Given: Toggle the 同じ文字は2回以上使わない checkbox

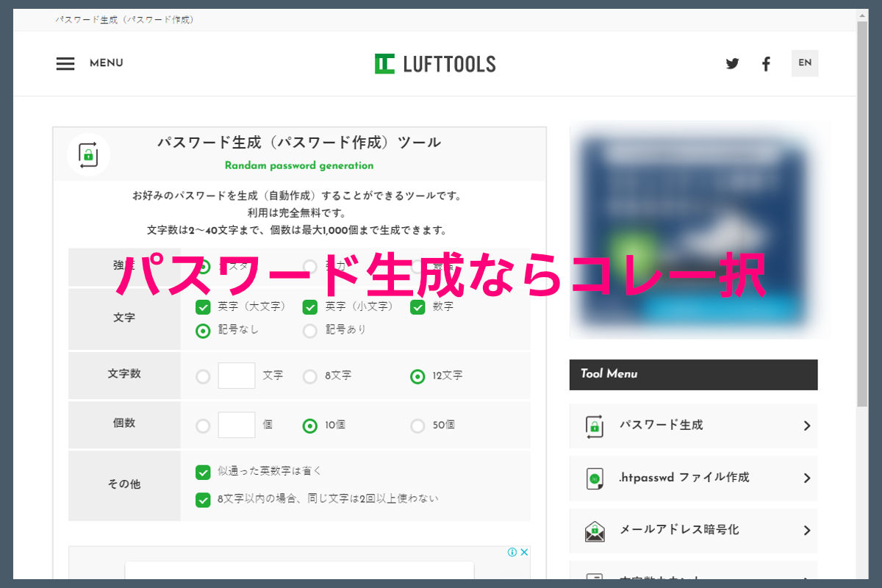Looking at the screenshot, I should 203,500.
